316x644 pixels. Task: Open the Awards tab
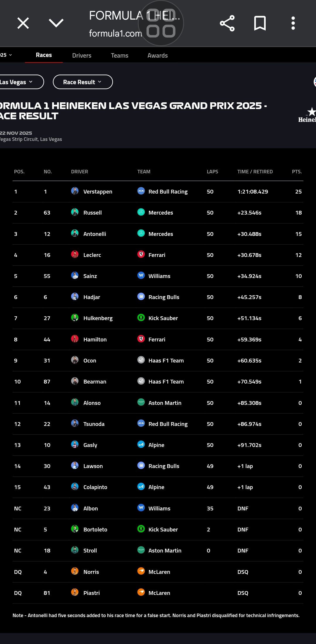click(x=158, y=55)
